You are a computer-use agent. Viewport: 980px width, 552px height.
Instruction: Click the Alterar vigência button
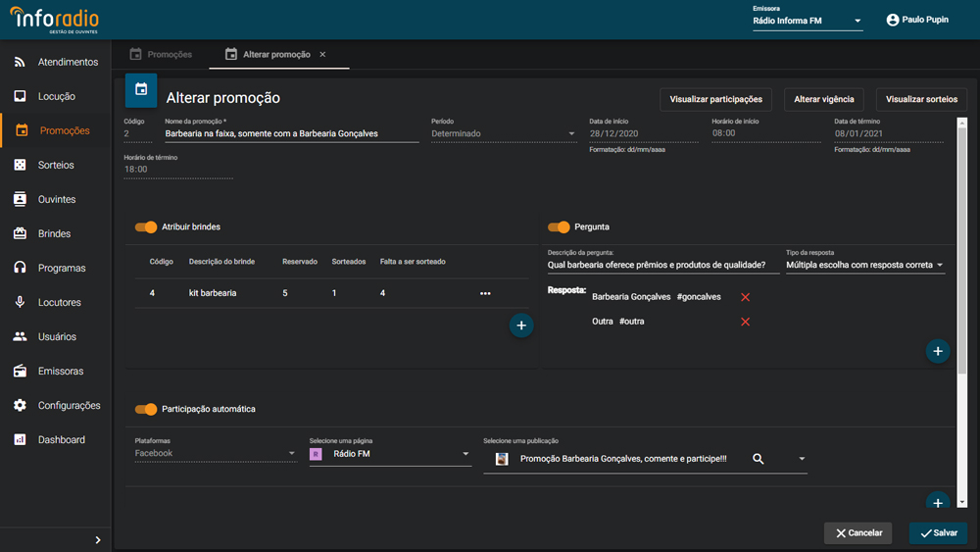pos(824,99)
